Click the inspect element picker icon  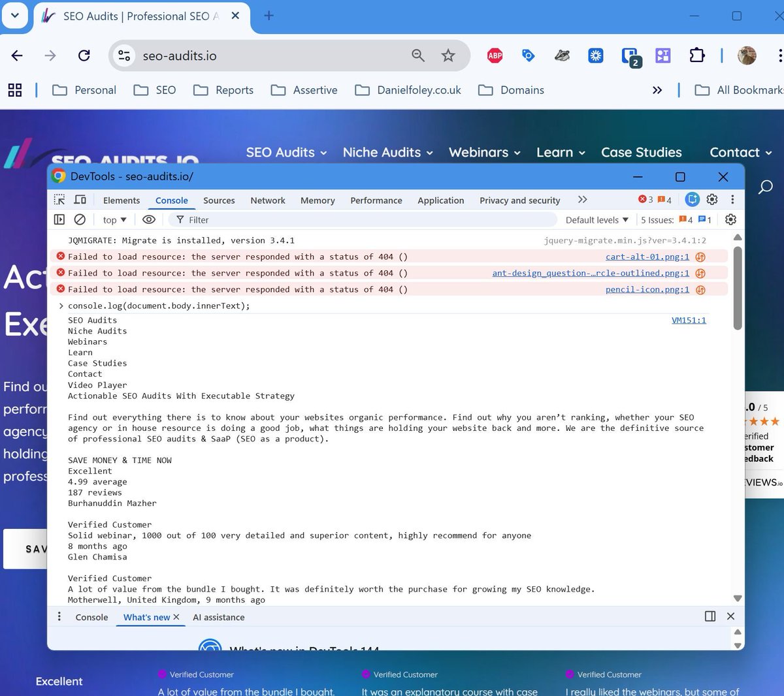(x=59, y=200)
